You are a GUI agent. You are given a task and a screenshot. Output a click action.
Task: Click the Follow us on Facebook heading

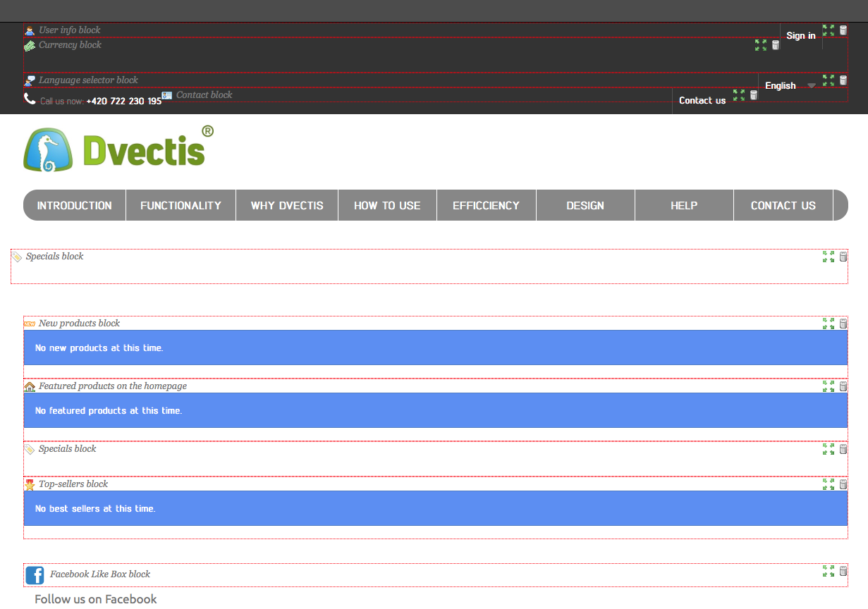point(96,599)
